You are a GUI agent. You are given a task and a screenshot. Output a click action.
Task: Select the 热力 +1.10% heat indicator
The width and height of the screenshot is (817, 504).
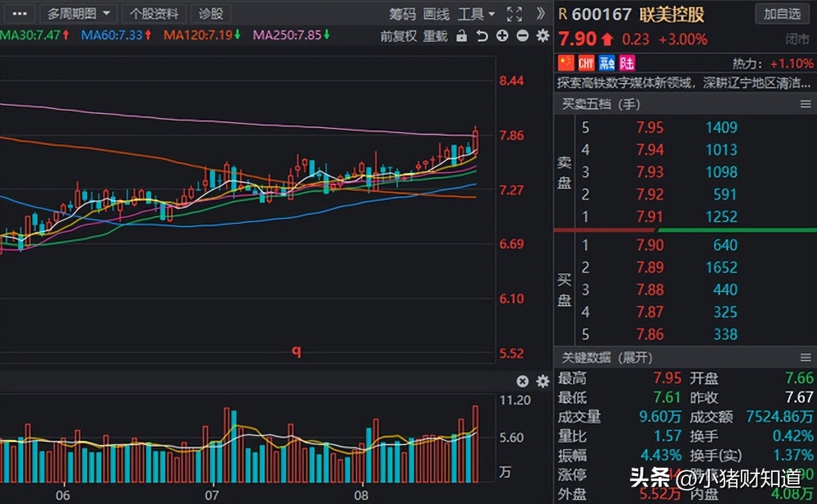click(x=776, y=63)
